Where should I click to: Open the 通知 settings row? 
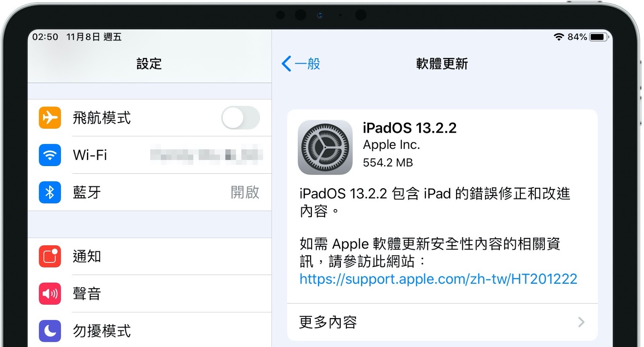150,257
